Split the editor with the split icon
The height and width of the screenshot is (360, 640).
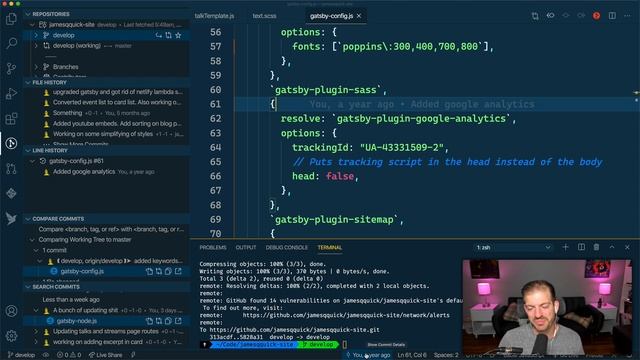(612, 16)
